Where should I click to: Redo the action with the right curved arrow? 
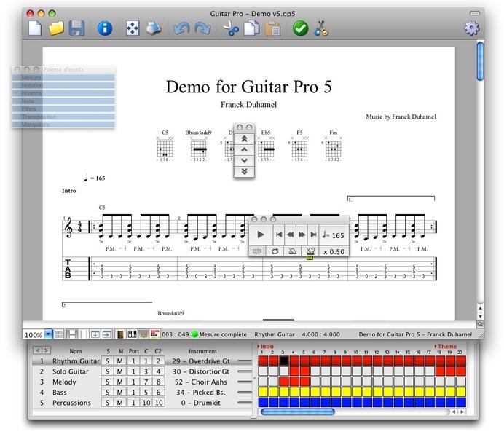(202, 28)
